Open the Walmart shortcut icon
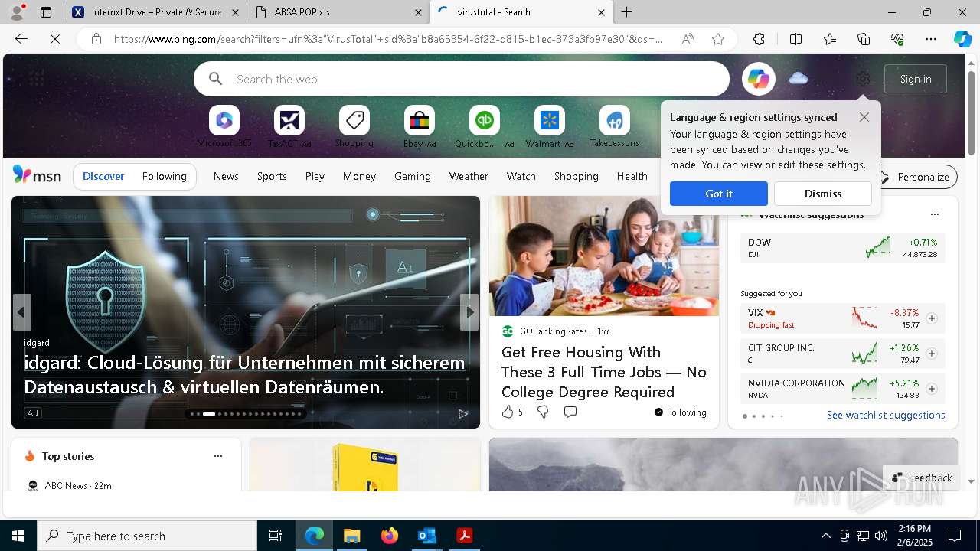Viewport: 980px width, 551px height. [550, 120]
